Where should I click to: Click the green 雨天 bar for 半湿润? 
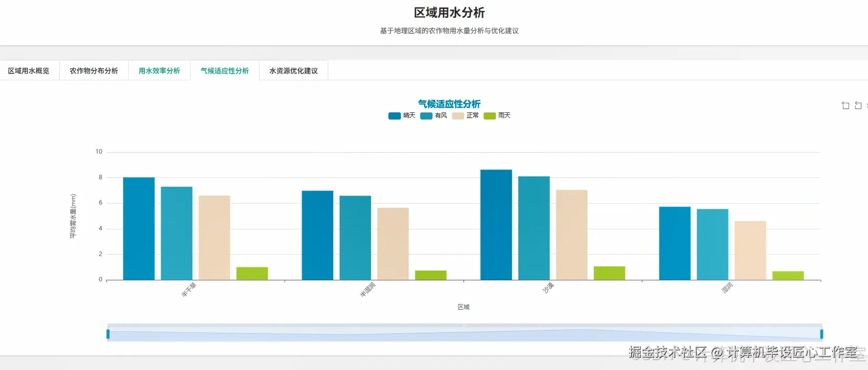[431, 276]
